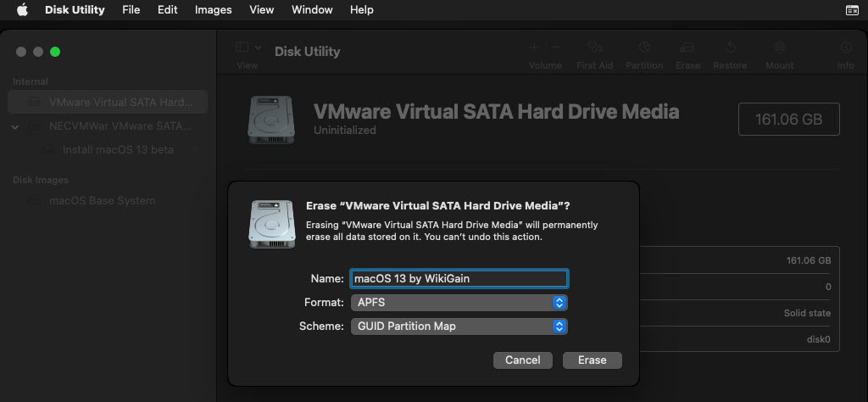Open the Window menu
This screenshot has height=402, width=868.
coord(312,10)
